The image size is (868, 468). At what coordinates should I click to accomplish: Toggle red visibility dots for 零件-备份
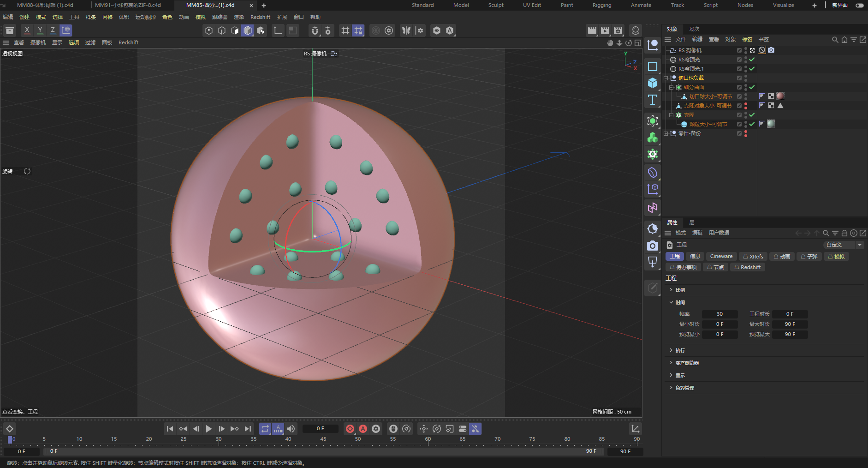[746, 133]
